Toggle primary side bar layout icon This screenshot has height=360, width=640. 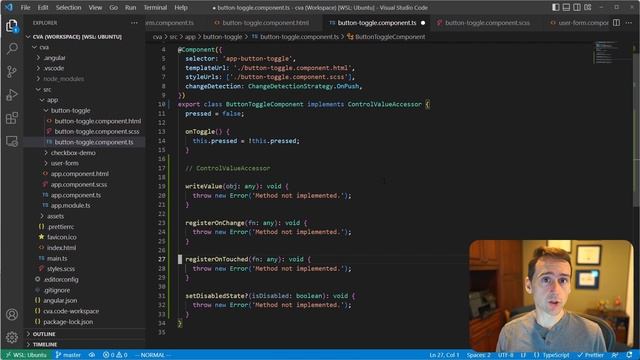556,7
